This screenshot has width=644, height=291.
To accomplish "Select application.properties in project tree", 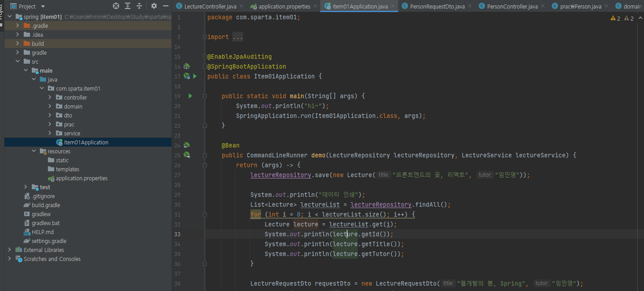I will (88, 178).
